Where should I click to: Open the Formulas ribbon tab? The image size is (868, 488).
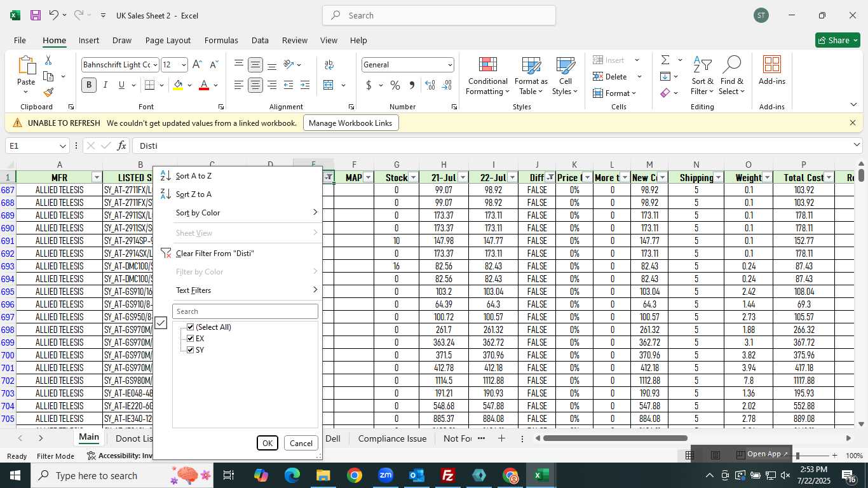click(221, 40)
